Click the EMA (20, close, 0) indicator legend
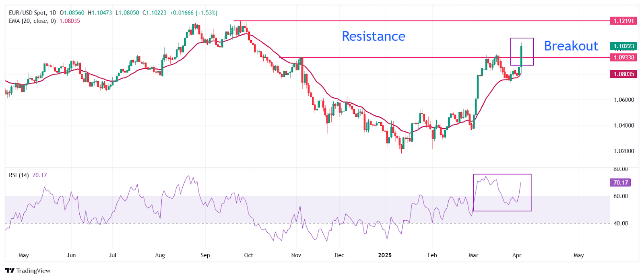This screenshot has height=279, width=644. (x=32, y=21)
